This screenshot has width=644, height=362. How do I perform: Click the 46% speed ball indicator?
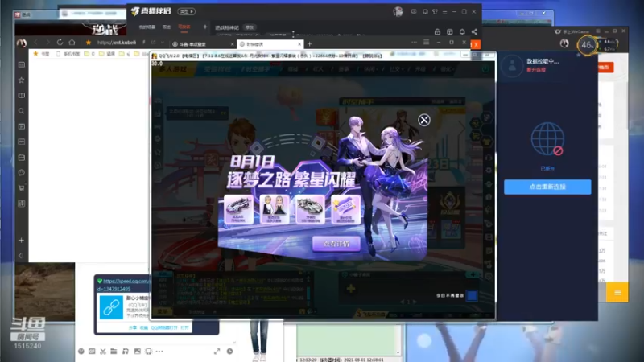588,45
